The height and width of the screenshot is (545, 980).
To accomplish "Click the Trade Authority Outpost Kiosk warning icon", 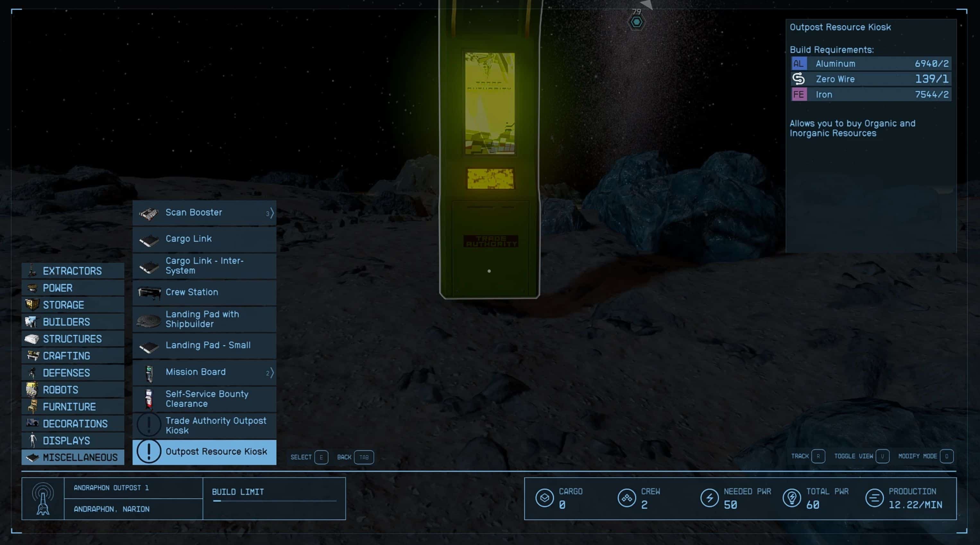I will click(x=149, y=425).
